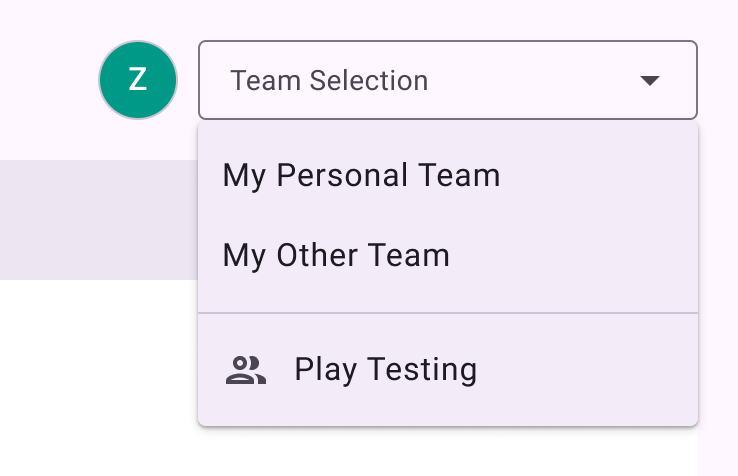Click blank space right of My Other Team
738x476 pixels.
[574, 255]
